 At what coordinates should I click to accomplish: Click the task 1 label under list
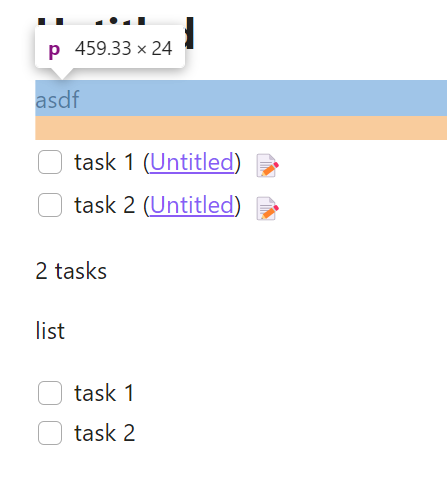click(x=104, y=393)
